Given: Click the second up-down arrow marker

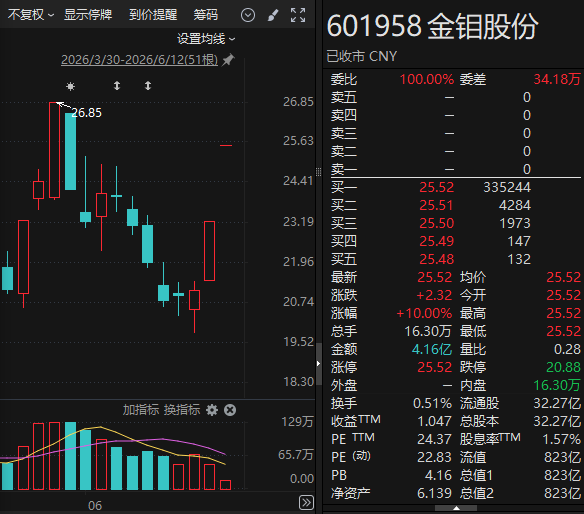Looking at the screenshot, I should tap(148, 86).
